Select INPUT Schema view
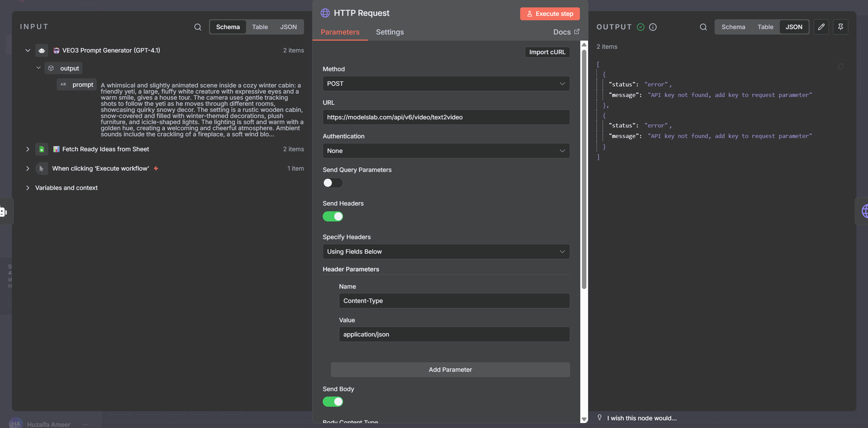Viewport: 868px width, 428px height. point(228,27)
